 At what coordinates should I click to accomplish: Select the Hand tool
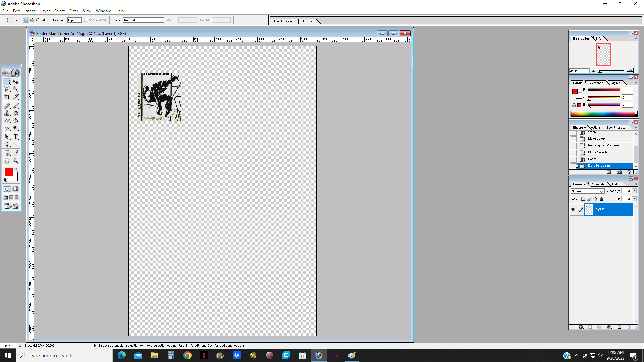coord(7,161)
